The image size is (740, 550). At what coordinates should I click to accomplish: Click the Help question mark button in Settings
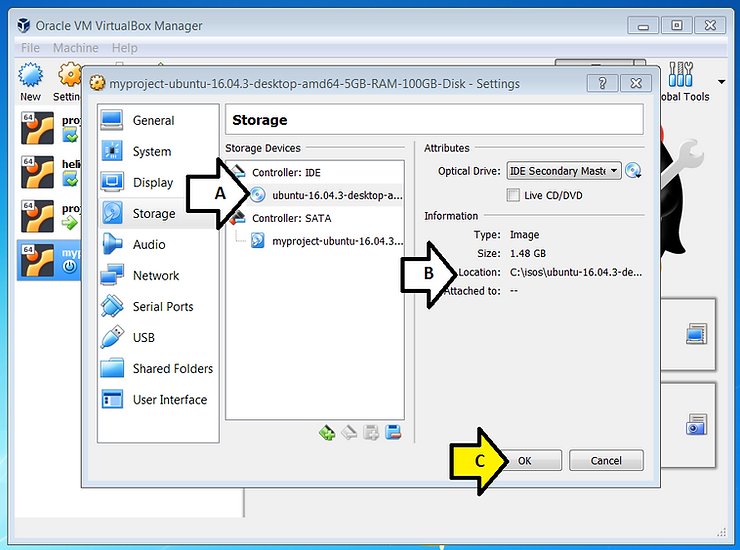click(x=602, y=83)
